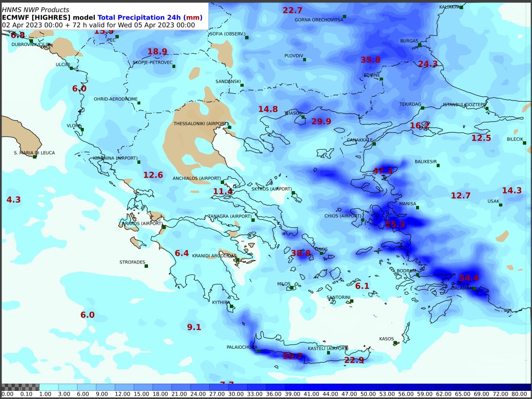Click the forecast valid date text line
Viewport: 532px width, 399px height.
(x=98, y=25)
